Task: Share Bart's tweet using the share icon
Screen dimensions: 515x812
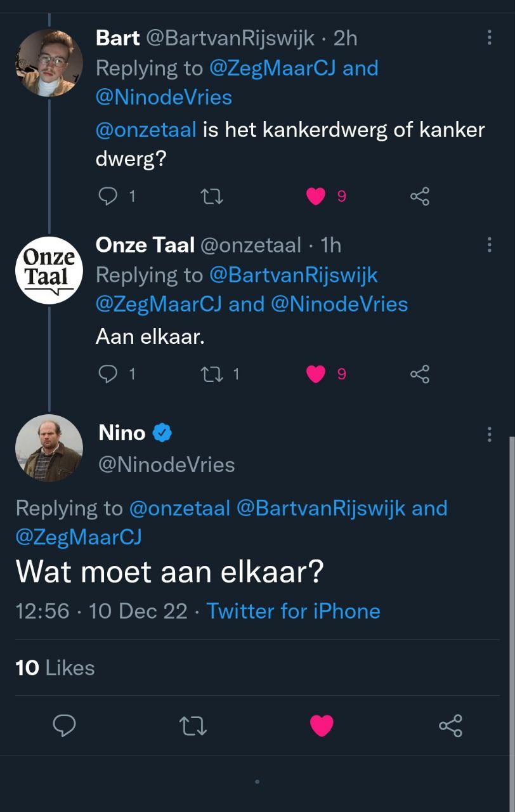Action: click(420, 197)
